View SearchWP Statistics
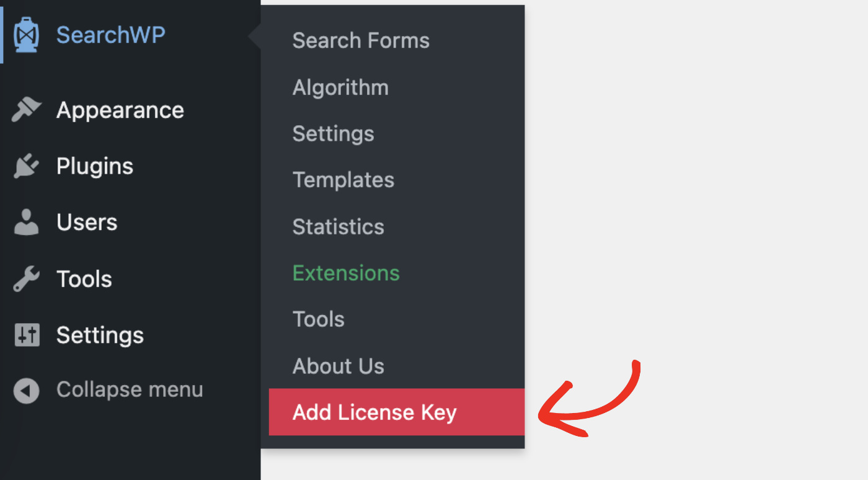Image resolution: width=868 pixels, height=480 pixels. pos(338,226)
